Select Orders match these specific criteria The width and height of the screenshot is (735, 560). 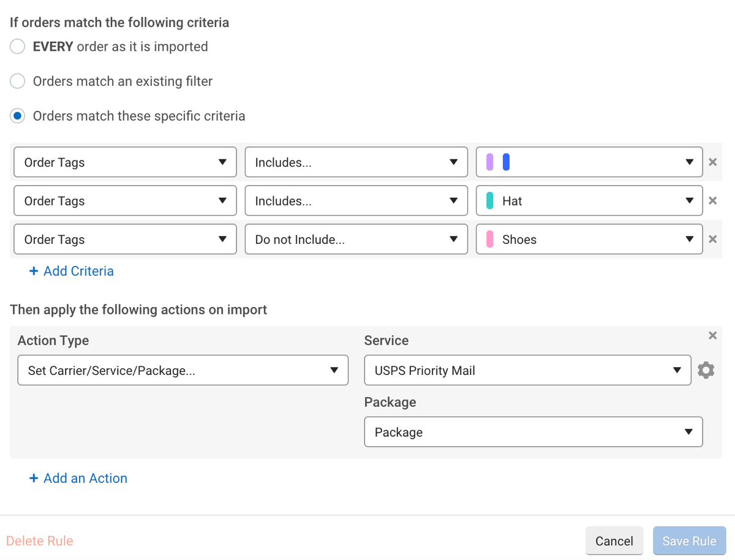click(x=18, y=116)
